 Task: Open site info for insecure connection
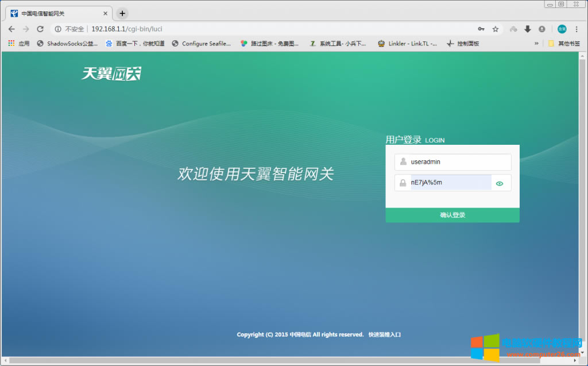(x=58, y=29)
